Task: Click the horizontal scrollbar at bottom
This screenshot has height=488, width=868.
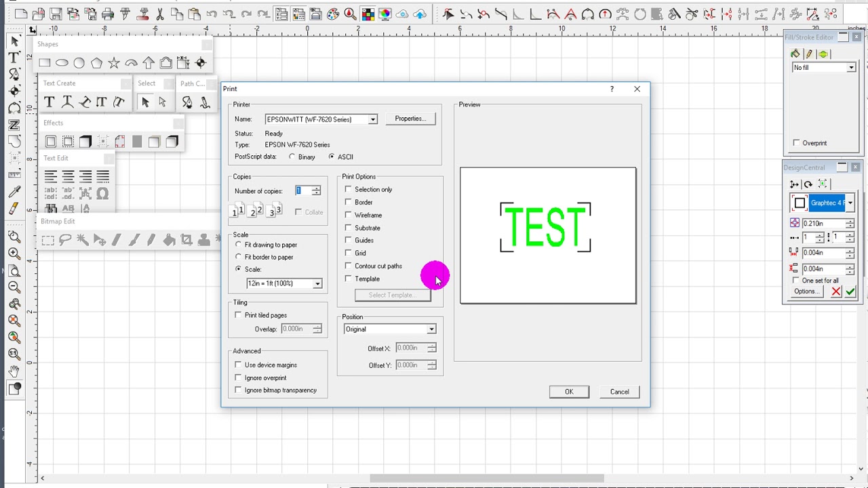Action: pos(487,479)
